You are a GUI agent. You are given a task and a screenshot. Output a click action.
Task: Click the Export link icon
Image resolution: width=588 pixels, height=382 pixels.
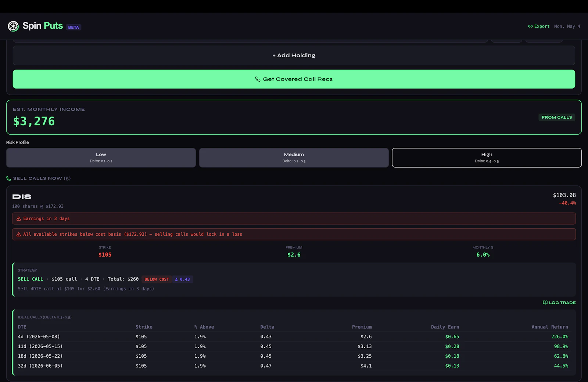click(530, 26)
